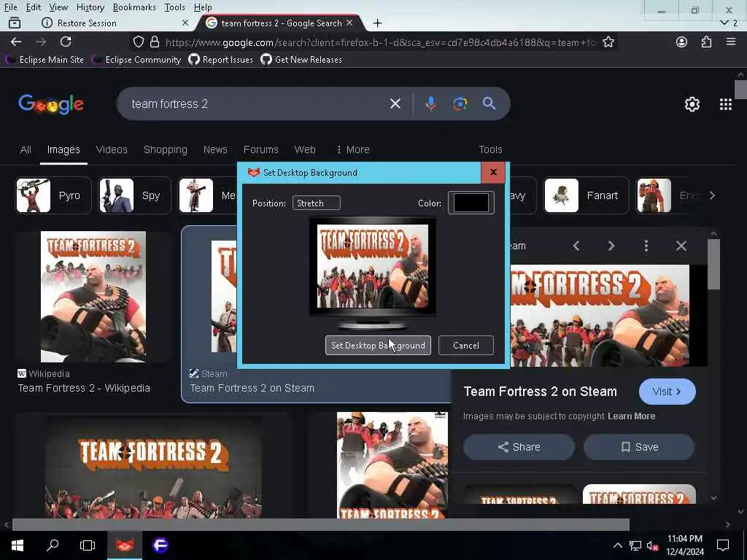
Task: Open the Tools menu in menu bar
Action: 174,7
